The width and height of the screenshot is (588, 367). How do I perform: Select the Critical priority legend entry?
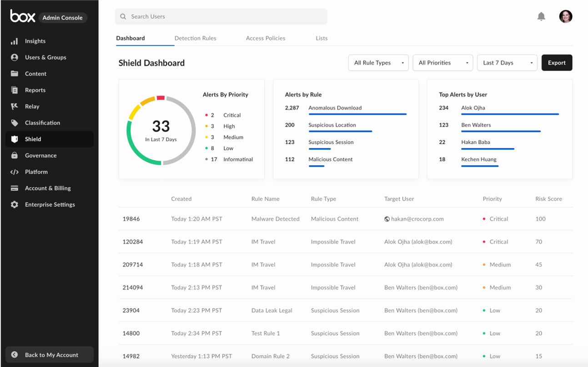tap(223, 115)
